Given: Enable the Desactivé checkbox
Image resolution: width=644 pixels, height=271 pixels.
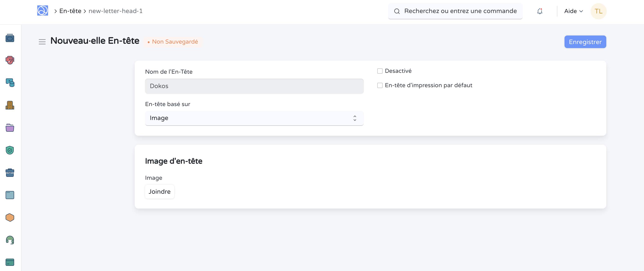Looking at the screenshot, I should click(x=380, y=71).
